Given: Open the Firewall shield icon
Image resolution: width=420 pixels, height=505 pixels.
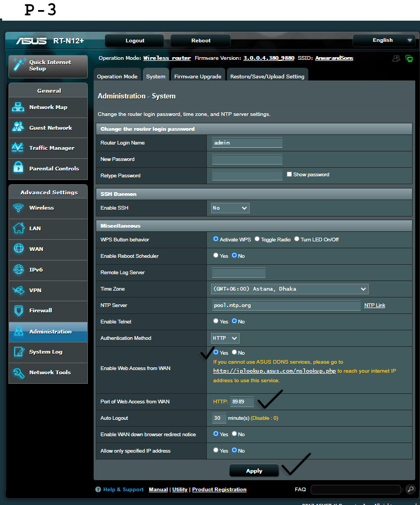Looking at the screenshot, I should click(x=19, y=311).
